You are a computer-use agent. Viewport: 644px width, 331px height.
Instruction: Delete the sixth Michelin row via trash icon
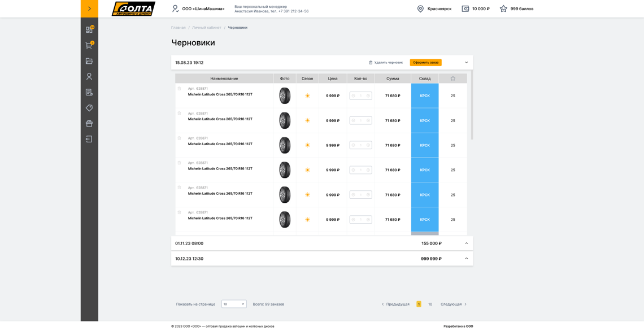[x=179, y=212]
